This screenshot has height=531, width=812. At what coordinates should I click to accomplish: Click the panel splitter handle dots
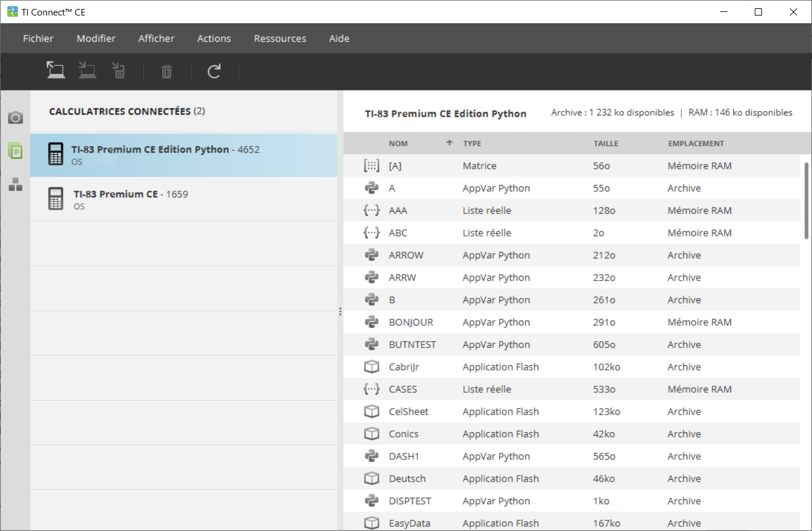340,311
